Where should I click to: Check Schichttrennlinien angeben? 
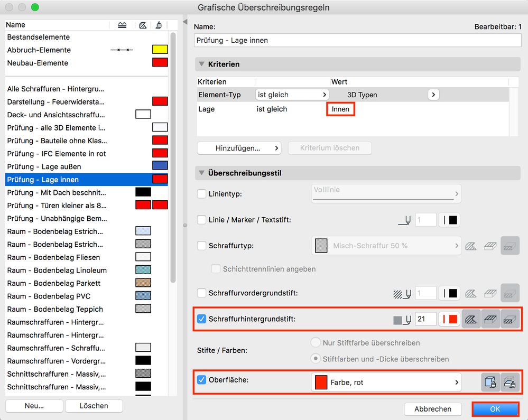(216, 269)
